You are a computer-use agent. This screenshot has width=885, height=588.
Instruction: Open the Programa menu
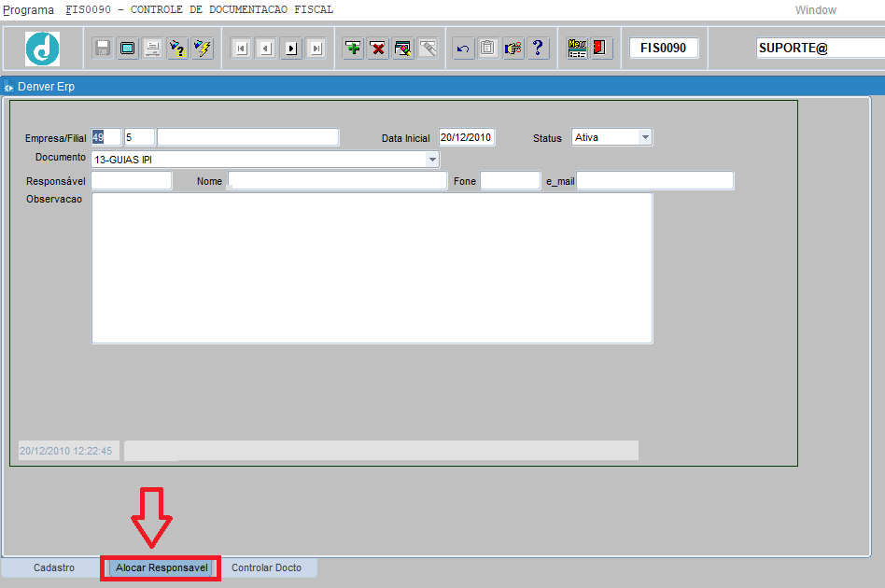coord(28,10)
